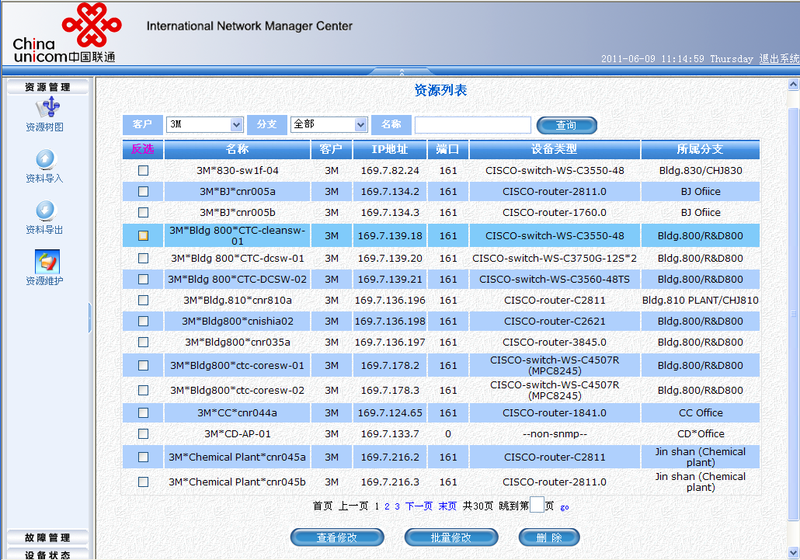Click the scrollbar down arrow
The image size is (800, 560).
coord(793,552)
